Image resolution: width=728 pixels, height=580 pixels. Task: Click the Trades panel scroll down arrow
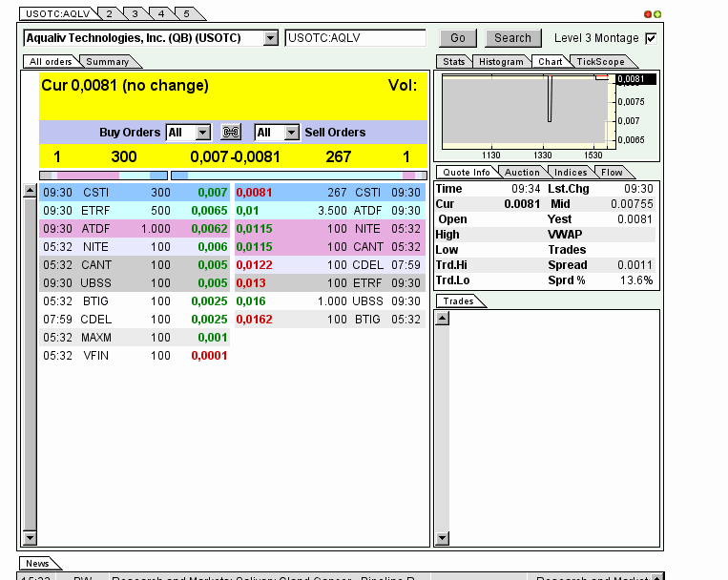(x=443, y=538)
